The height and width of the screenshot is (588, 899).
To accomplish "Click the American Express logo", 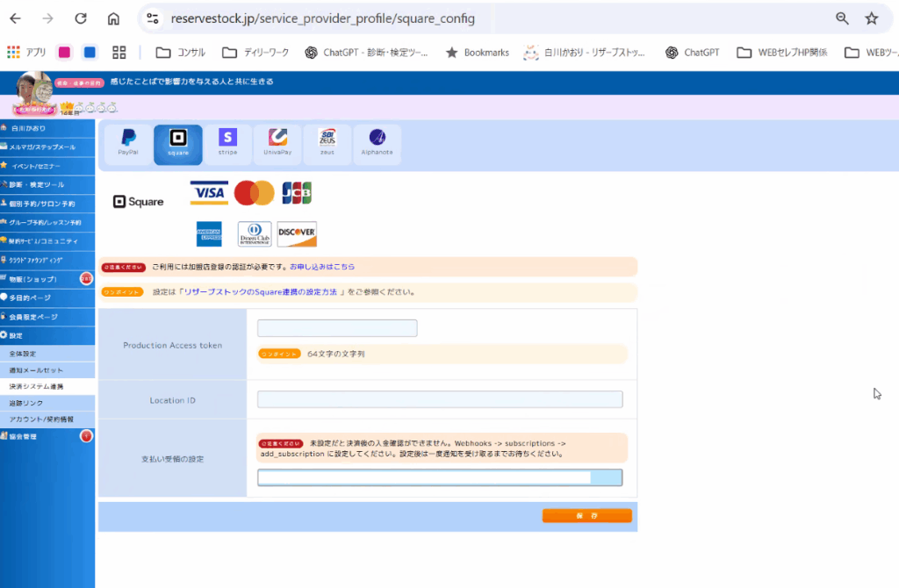I will (209, 233).
